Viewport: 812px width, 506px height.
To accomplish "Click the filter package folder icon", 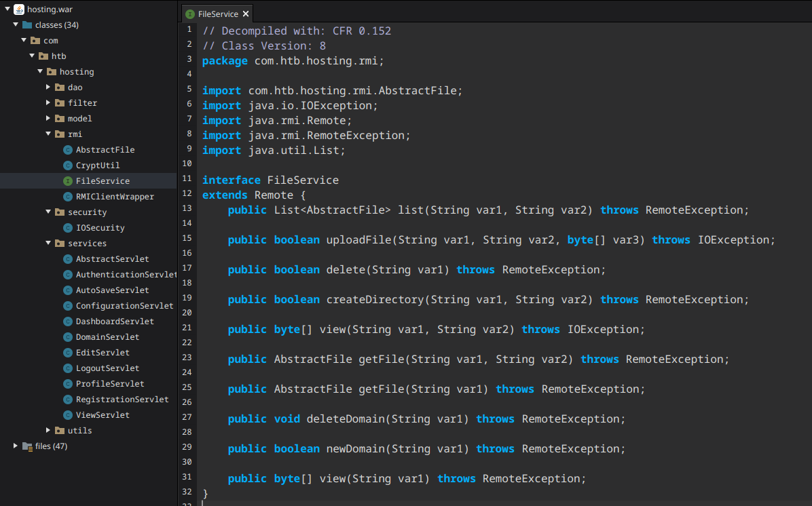I will [x=60, y=103].
